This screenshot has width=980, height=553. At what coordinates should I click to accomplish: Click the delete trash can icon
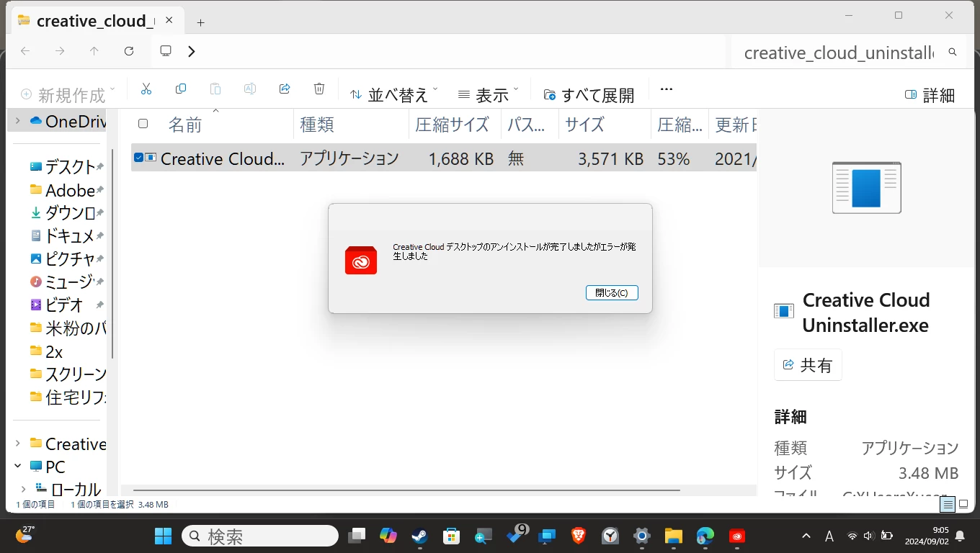pyautogui.click(x=319, y=89)
